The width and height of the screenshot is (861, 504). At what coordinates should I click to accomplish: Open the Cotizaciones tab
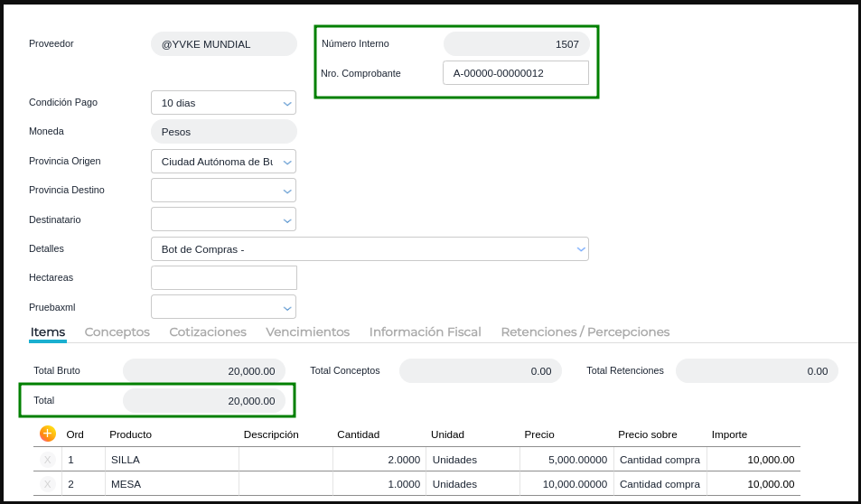[208, 331]
